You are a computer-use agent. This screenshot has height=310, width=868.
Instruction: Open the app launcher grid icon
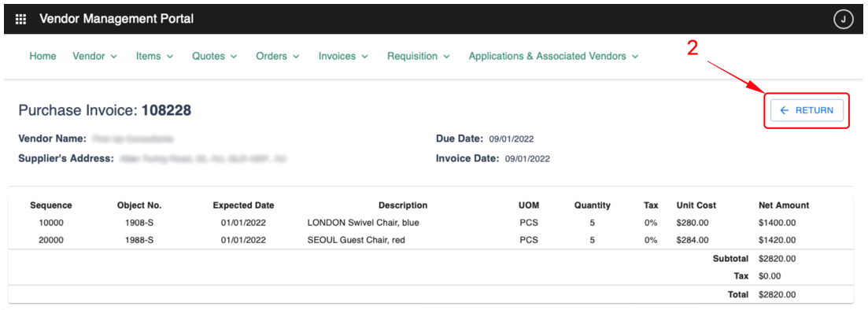point(21,20)
